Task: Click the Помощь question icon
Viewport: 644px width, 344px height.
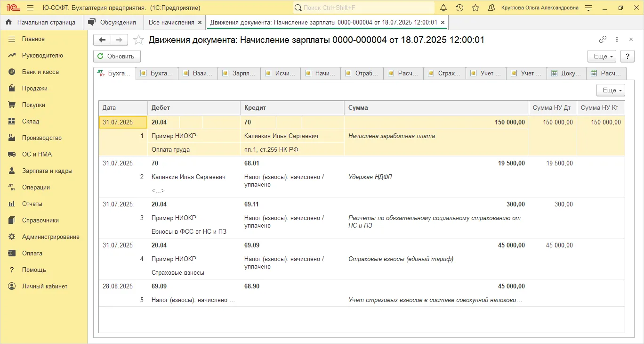Action: coord(12,270)
